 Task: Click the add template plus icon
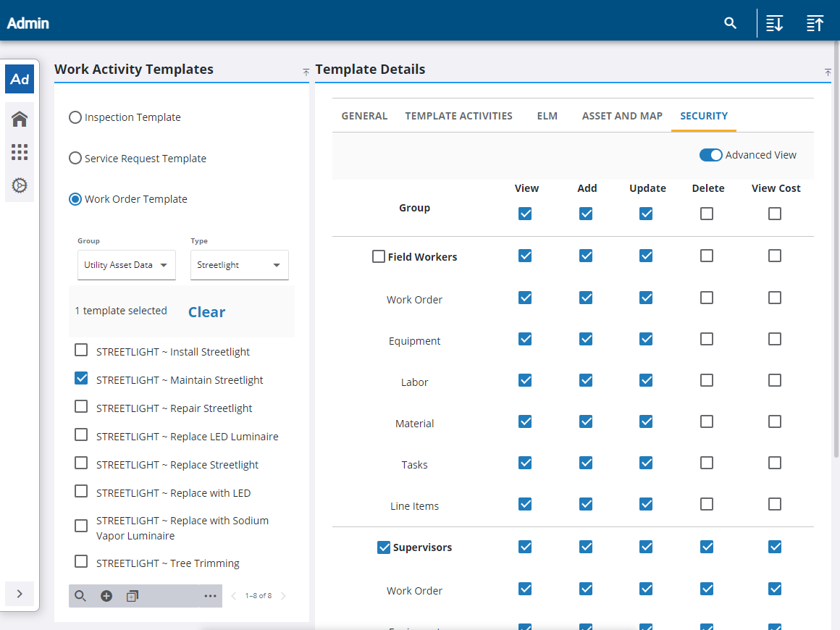coord(106,596)
